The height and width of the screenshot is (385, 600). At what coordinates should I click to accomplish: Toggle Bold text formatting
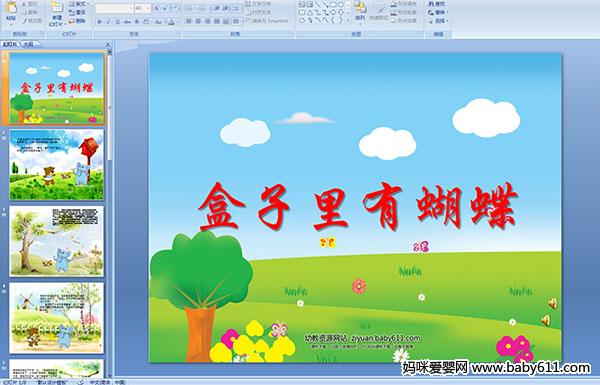[x=99, y=22]
